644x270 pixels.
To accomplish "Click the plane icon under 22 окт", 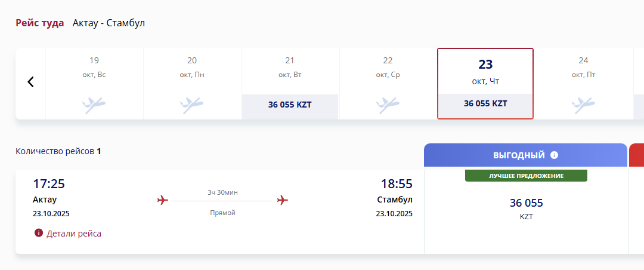I will coord(388,105).
